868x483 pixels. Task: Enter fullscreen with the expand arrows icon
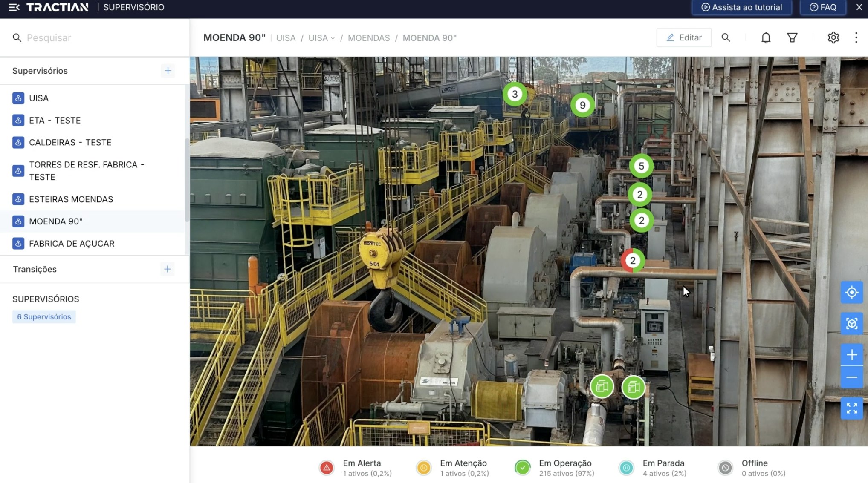click(851, 409)
